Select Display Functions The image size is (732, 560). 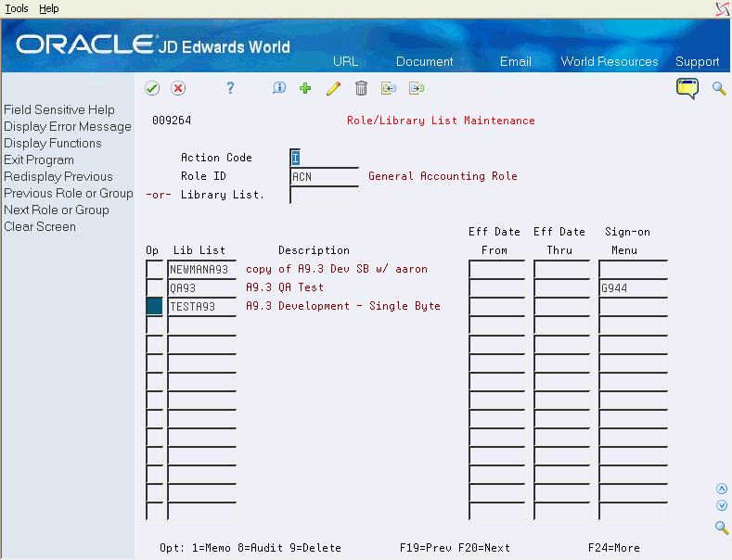click(53, 144)
